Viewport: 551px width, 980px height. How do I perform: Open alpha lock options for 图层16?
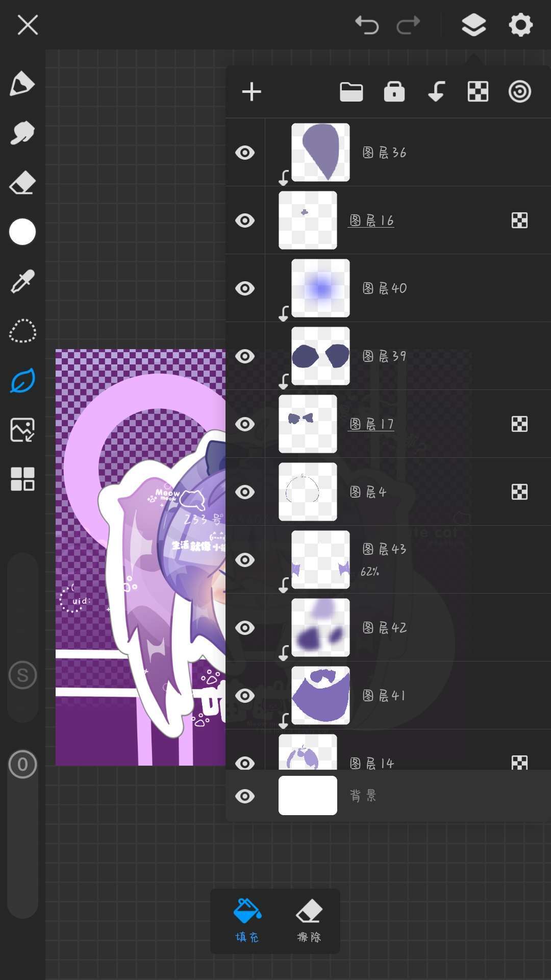tap(519, 220)
